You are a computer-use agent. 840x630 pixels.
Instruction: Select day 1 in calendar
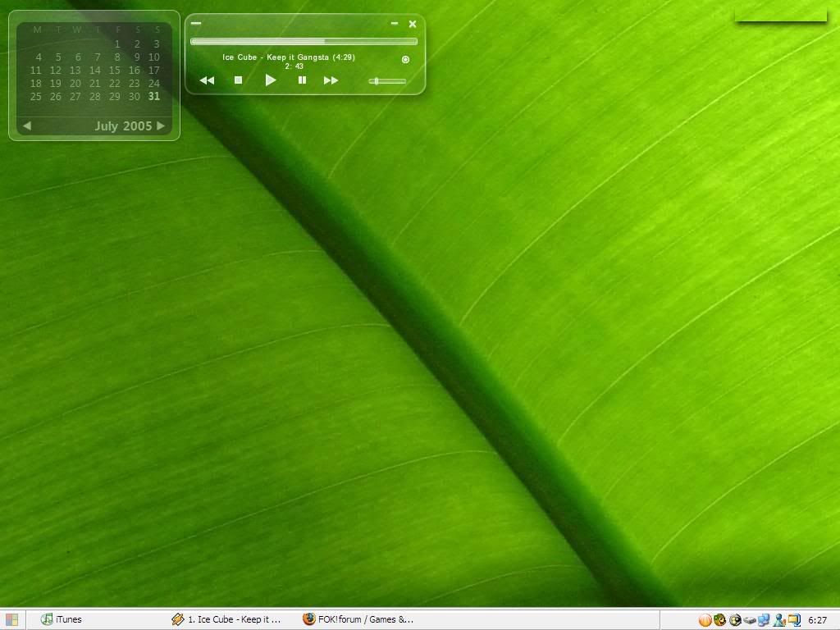[117, 44]
